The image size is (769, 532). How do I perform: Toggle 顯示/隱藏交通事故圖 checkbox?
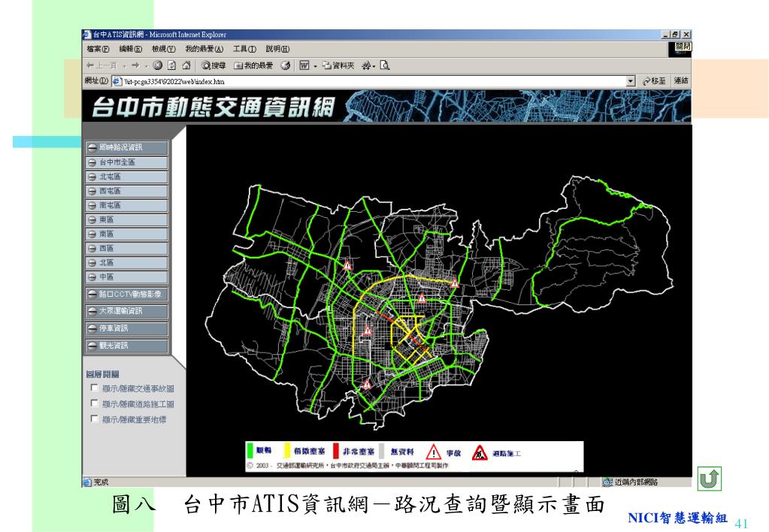click(95, 388)
